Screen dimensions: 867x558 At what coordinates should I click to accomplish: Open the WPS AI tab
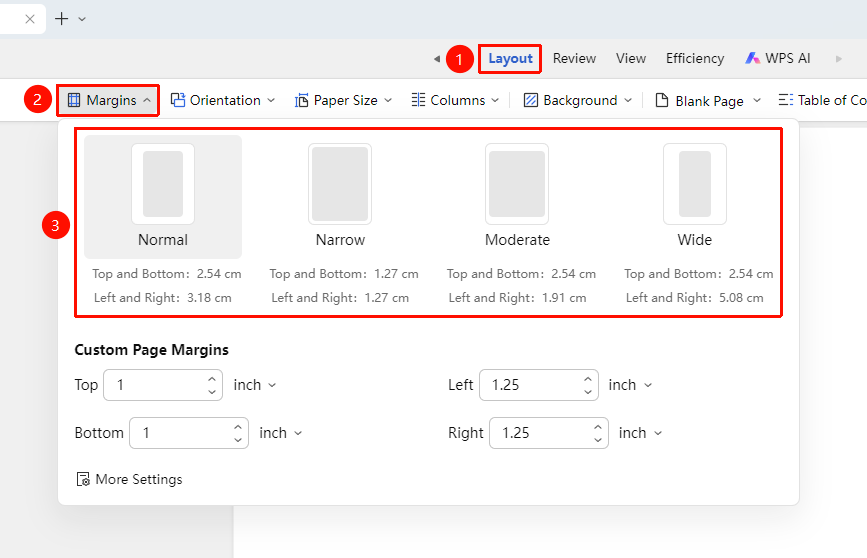click(777, 59)
